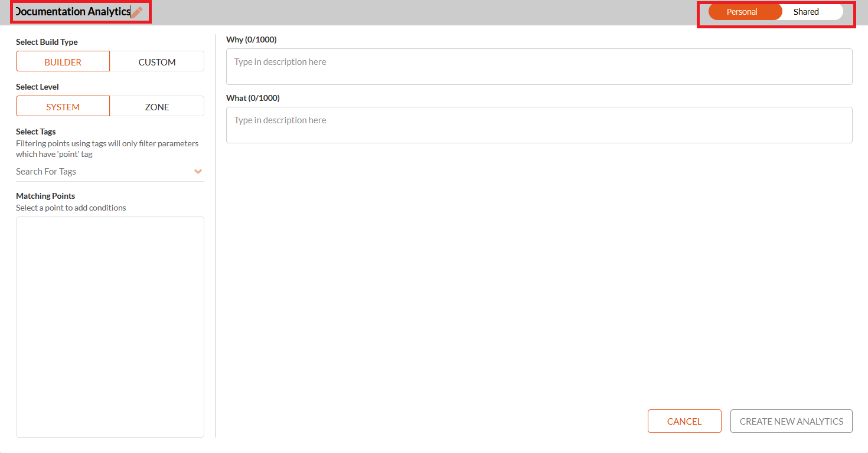Click the Why description text box
This screenshot has height=453, width=868.
coord(539,67)
